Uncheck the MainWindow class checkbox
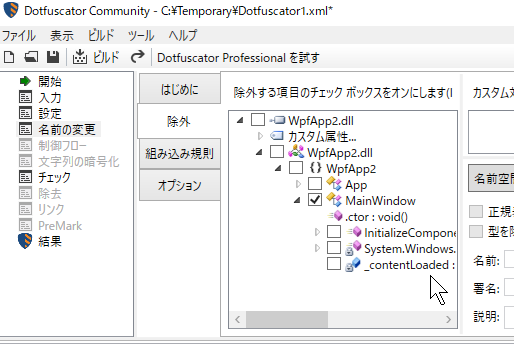This screenshot has height=361, width=514. point(315,200)
